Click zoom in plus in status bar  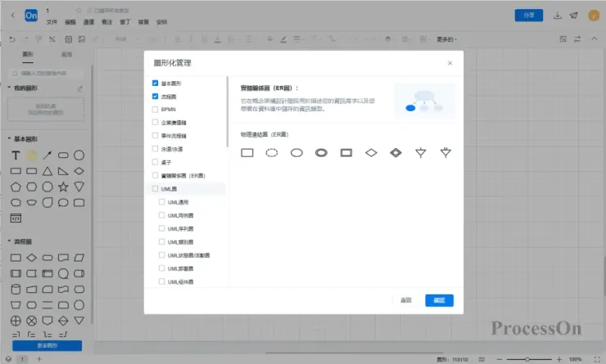click(559, 359)
